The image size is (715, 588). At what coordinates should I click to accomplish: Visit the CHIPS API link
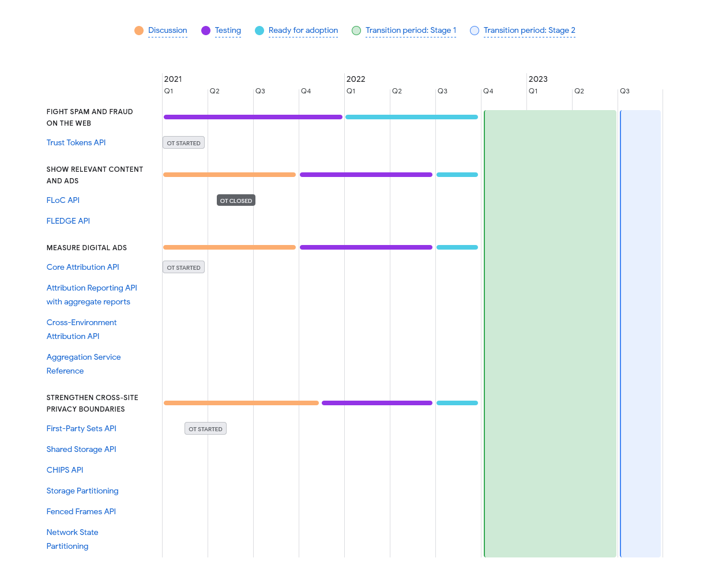[65, 470]
